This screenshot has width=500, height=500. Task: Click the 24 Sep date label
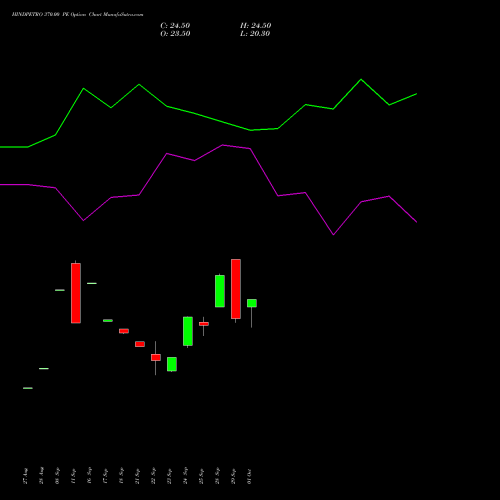coord(186,476)
